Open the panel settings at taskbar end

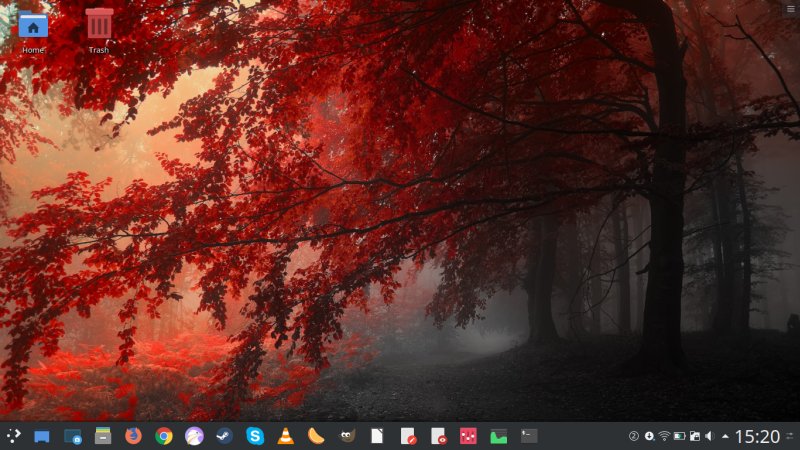[x=790, y=436]
